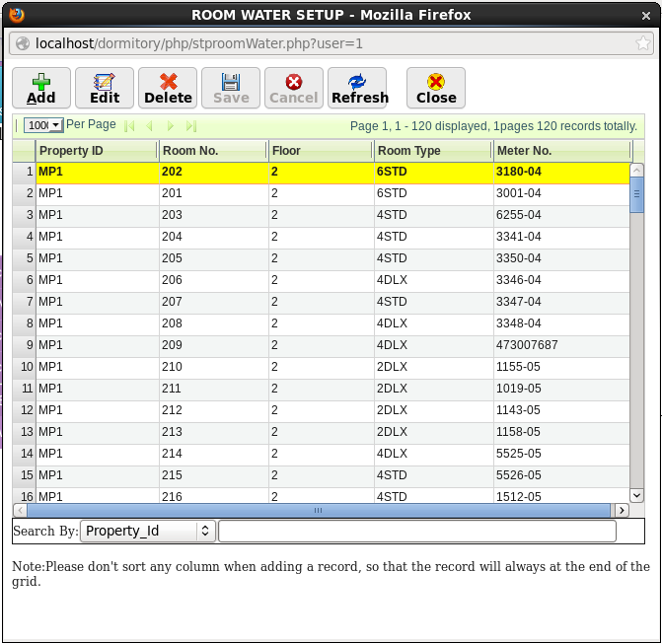Screen dimensions: 662x644
Task: Click the vertical scrollbar down arrow
Action: pyautogui.click(x=636, y=495)
